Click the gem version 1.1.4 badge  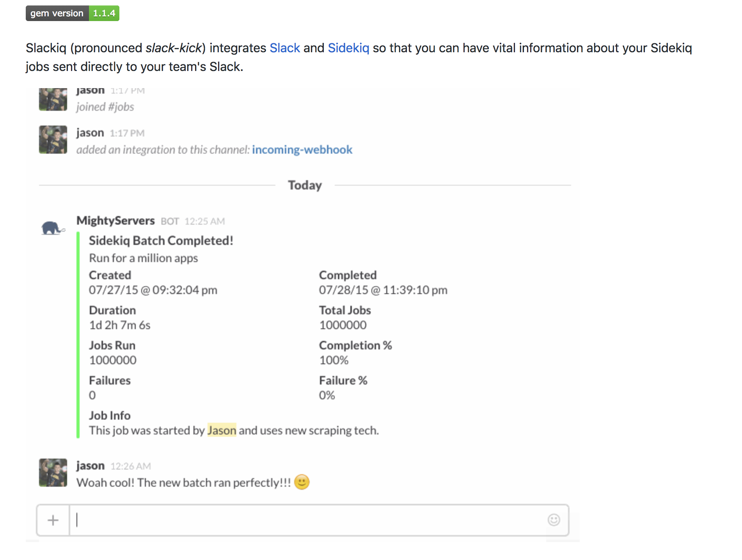point(73,13)
